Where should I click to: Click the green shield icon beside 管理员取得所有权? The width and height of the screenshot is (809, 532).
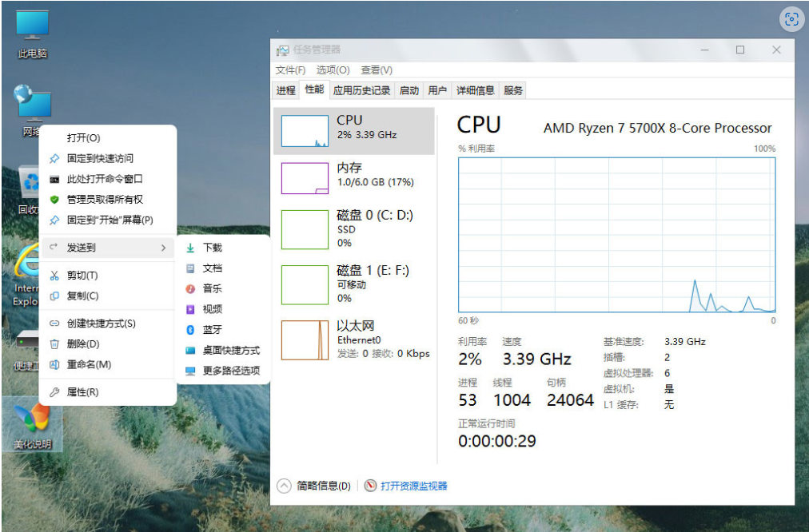click(54, 200)
